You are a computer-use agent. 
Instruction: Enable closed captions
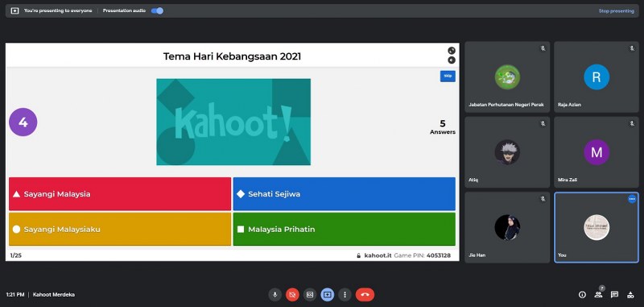(x=310, y=295)
